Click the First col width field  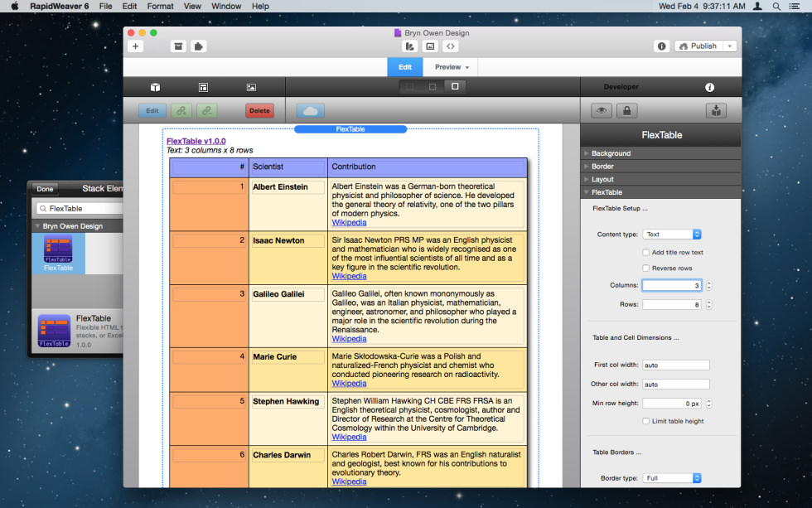click(676, 365)
